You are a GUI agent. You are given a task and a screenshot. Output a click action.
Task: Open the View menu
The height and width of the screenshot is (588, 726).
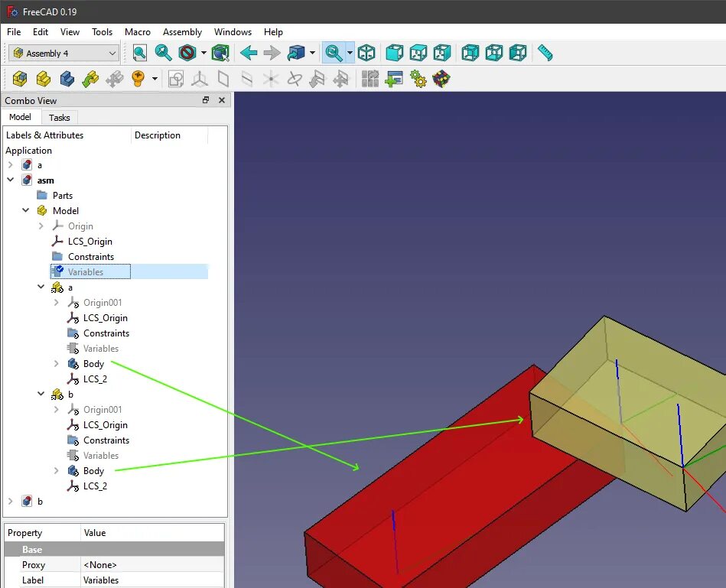click(70, 32)
